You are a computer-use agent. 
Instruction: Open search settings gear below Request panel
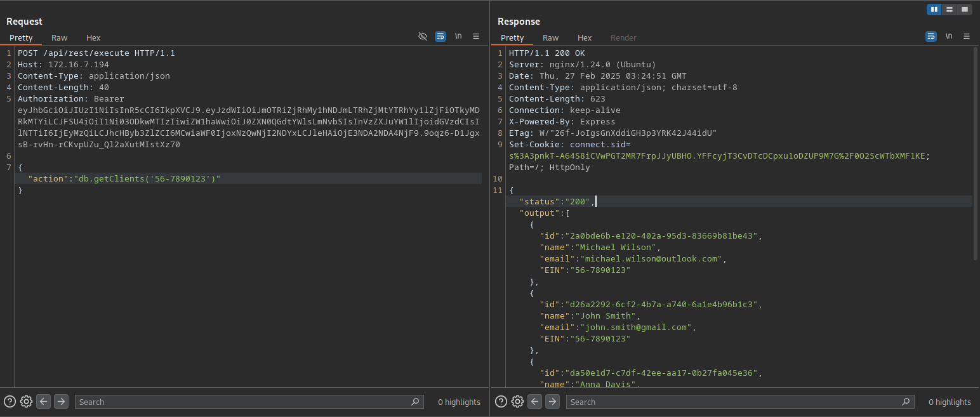click(x=26, y=401)
